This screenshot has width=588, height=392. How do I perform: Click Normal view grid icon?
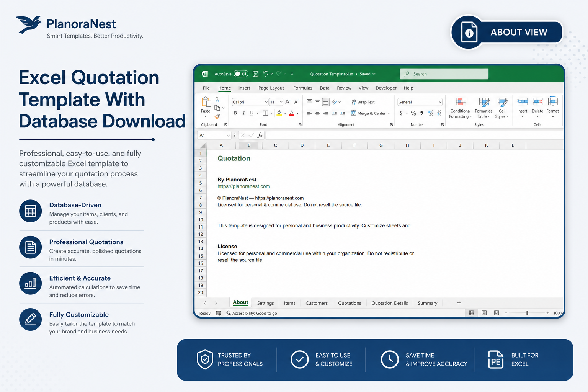point(472,313)
